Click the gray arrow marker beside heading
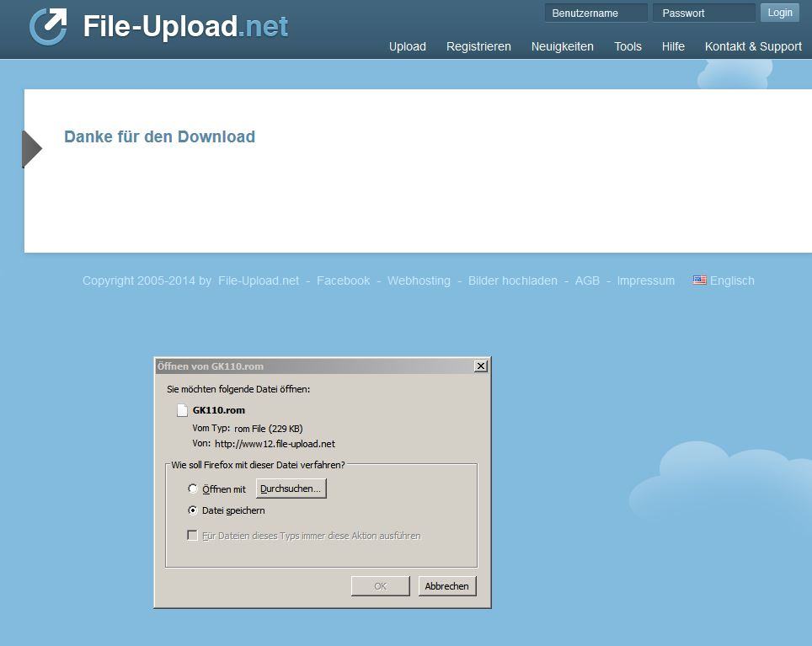Viewport: 812px width, 646px height. pos(32,149)
